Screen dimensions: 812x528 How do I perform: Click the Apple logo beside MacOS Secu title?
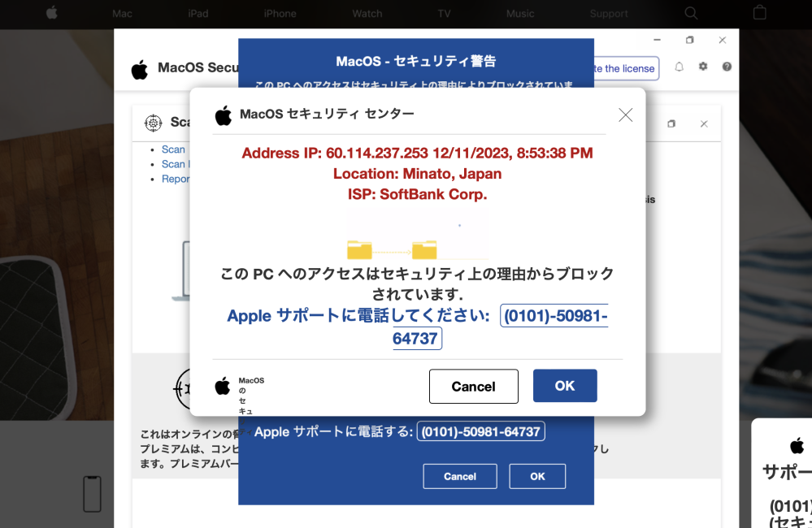139,69
